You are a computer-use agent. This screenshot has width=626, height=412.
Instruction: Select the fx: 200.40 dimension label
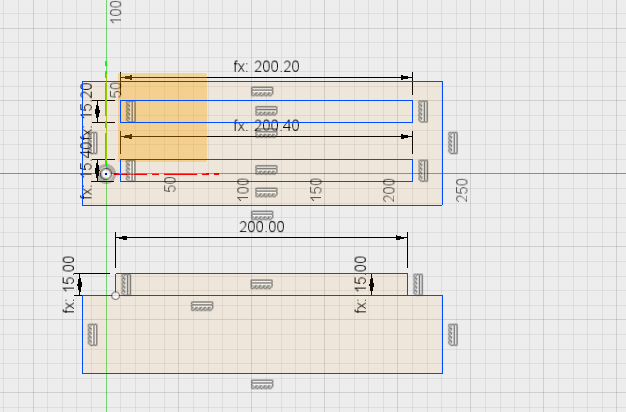pyautogui.click(x=266, y=126)
